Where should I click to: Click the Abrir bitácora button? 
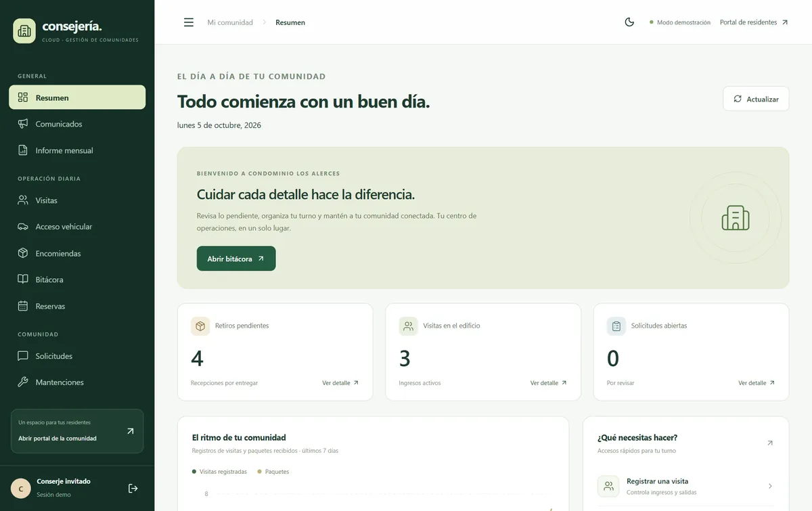236,259
